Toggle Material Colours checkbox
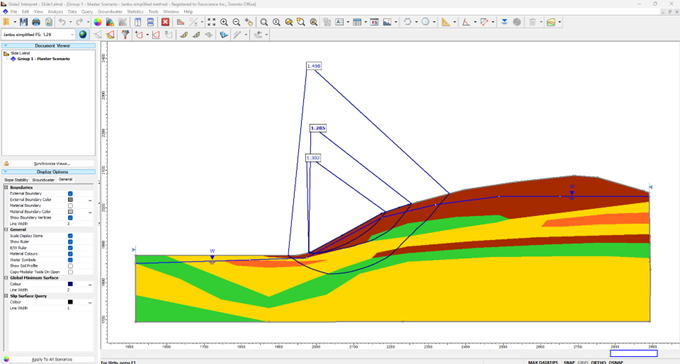Screen dimensions: 680x364 [x=70, y=254]
